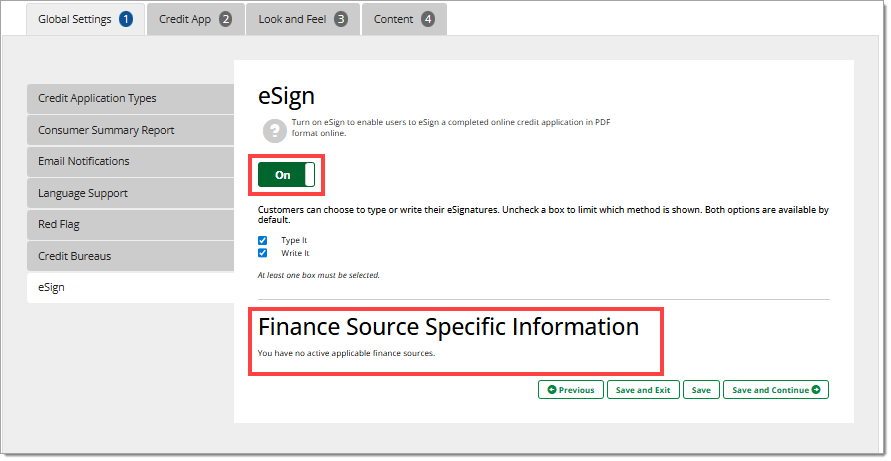Open Consumer Summary Report settings
This screenshot has width=891, height=461.
[130, 130]
